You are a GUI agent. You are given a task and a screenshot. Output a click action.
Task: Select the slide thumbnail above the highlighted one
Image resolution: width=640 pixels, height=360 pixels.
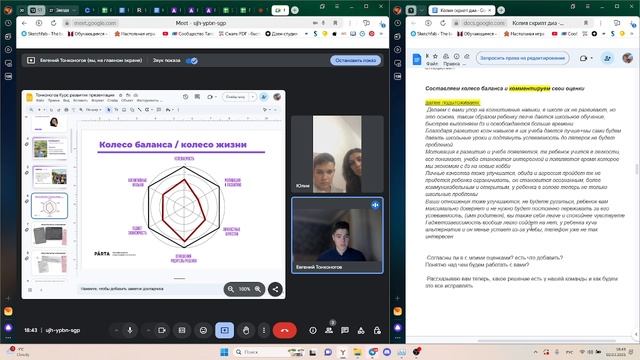pos(49,177)
